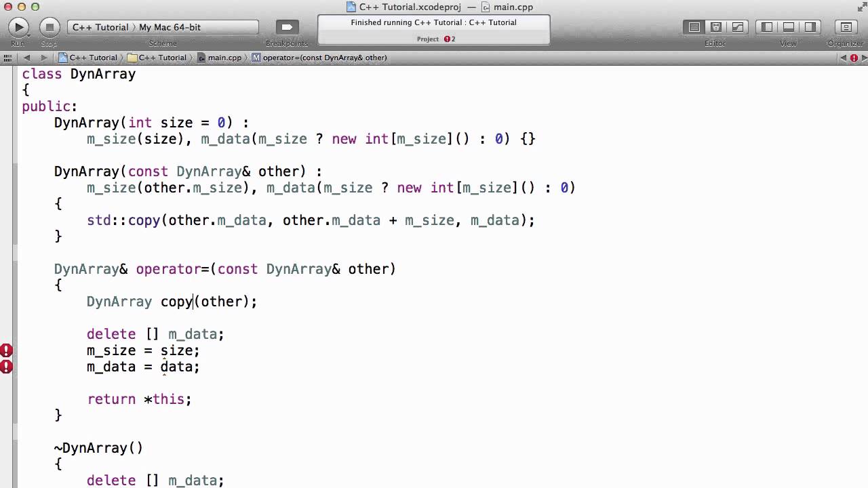
Task: Select the Assistant editor icon
Action: click(x=716, y=27)
